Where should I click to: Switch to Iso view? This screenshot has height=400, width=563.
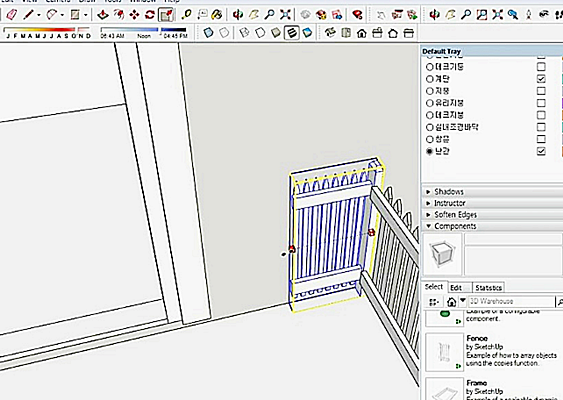tap(330, 33)
